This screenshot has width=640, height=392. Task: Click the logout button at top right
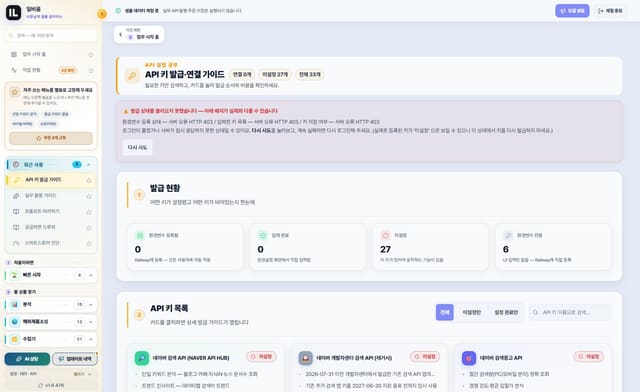tap(610, 11)
